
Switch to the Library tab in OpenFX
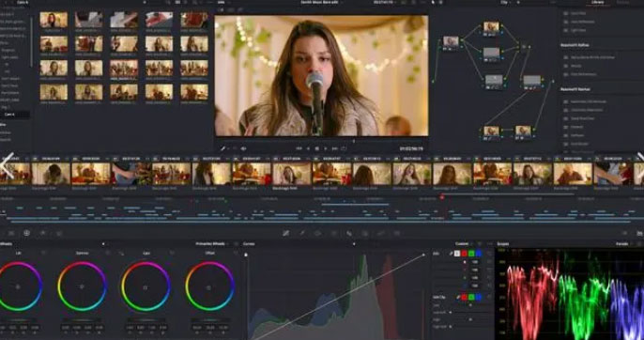tap(598, 3)
